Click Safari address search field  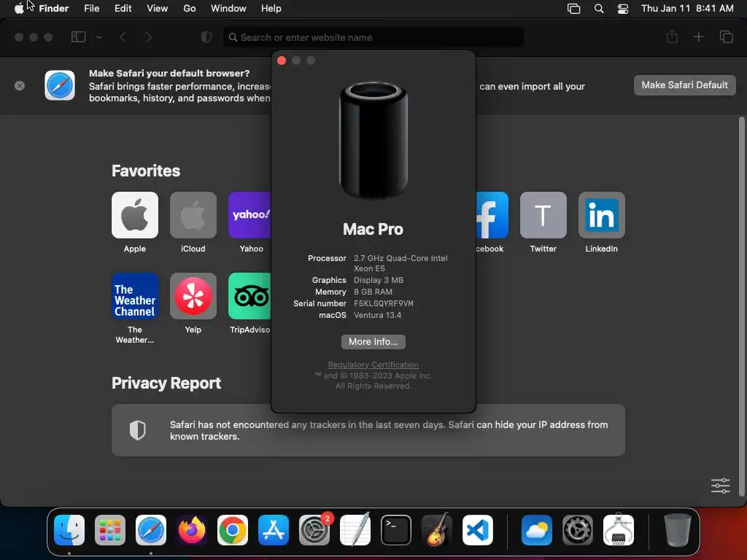(373, 37)
